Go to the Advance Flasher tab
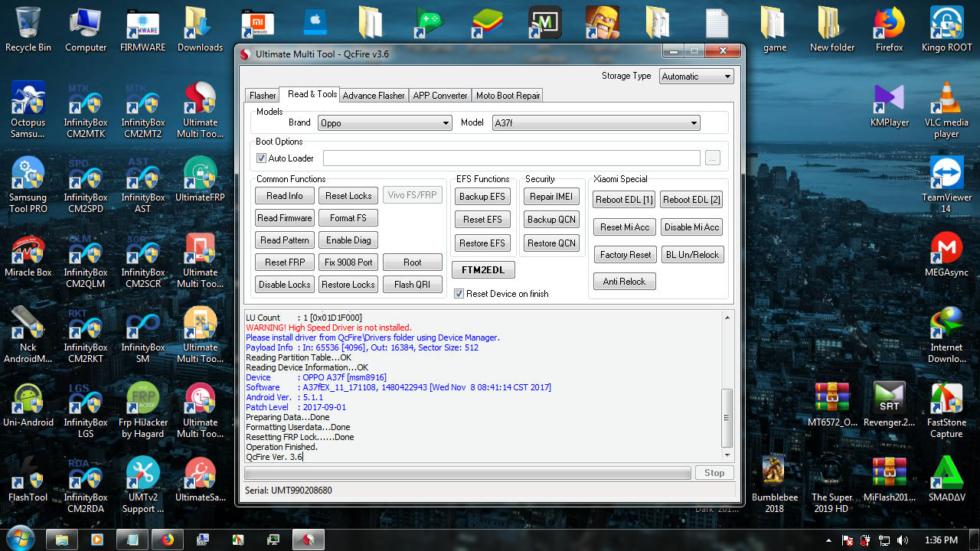The width and height of the screenshot is (980, 551). tap(374, 96)
